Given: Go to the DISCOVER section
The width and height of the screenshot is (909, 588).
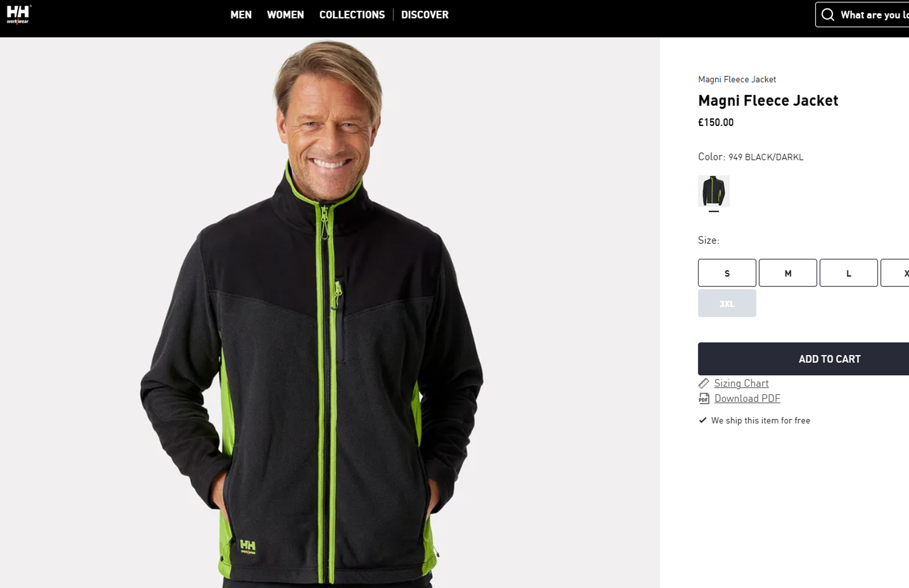Looking at the screenshot, I should point(425,15).
